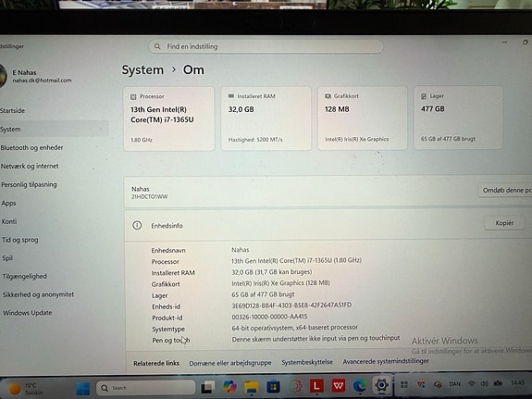This screenshot has width=532, height=399.
Task: Collapse the Enhedsinfo section header
Action: (328, 225)
